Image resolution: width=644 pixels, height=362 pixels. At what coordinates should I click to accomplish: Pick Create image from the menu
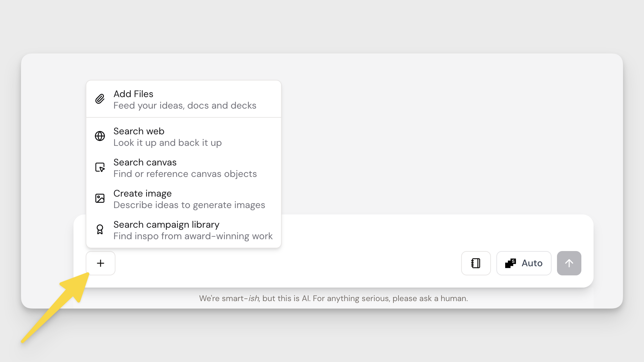[143, 193]
